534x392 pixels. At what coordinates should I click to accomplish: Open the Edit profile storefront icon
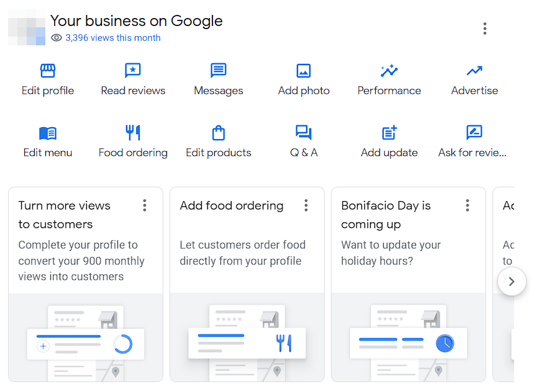[x=48, y=71]
